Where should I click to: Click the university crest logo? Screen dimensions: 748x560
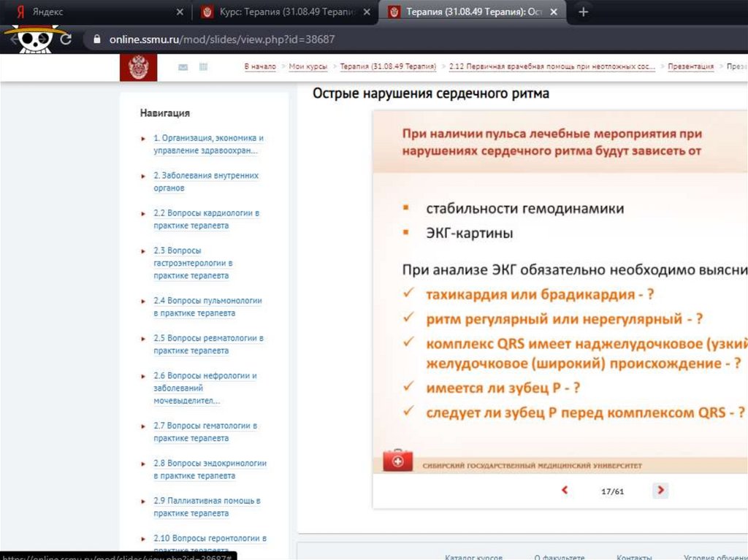click(138, 68)
